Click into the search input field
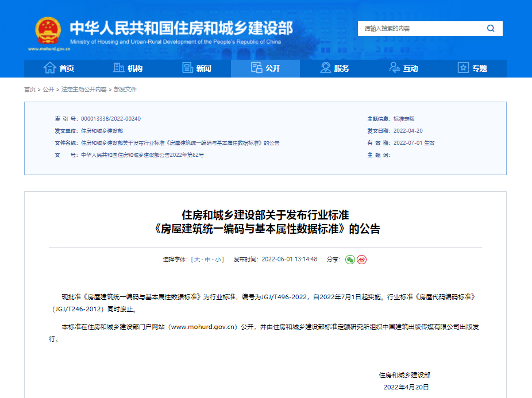 (419, 28)
